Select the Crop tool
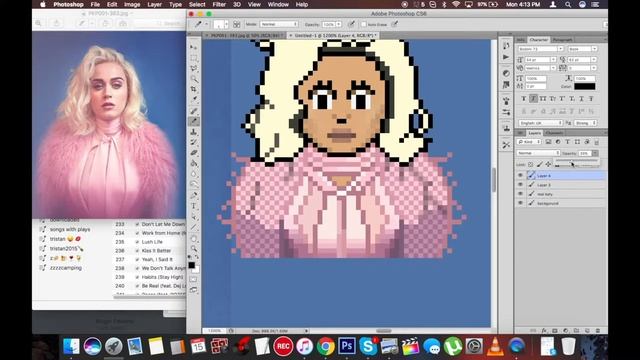The height and width of the screenshot is (360, 640). coord(193,89)
